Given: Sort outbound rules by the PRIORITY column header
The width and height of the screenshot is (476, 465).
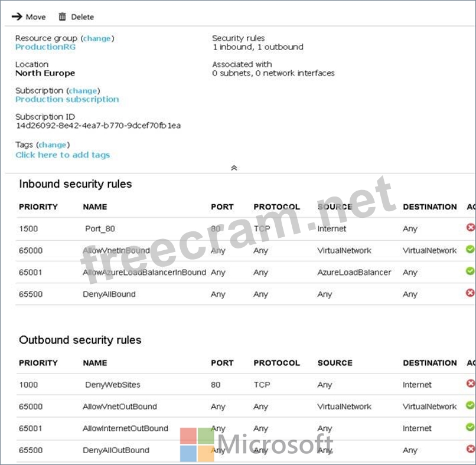Looking at the screenshot, I should pyautogui.click(x=38, y=363).
